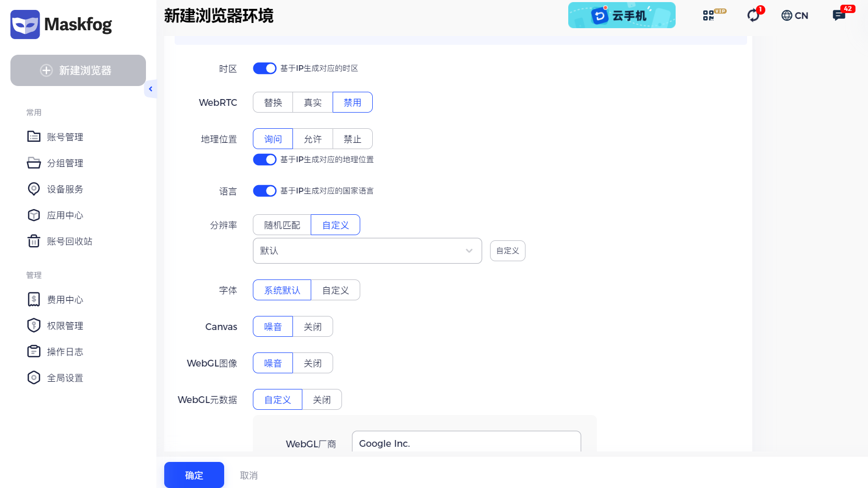
Task: Select 分辨率 自定义 segmented option
Action: click(335, 225)
